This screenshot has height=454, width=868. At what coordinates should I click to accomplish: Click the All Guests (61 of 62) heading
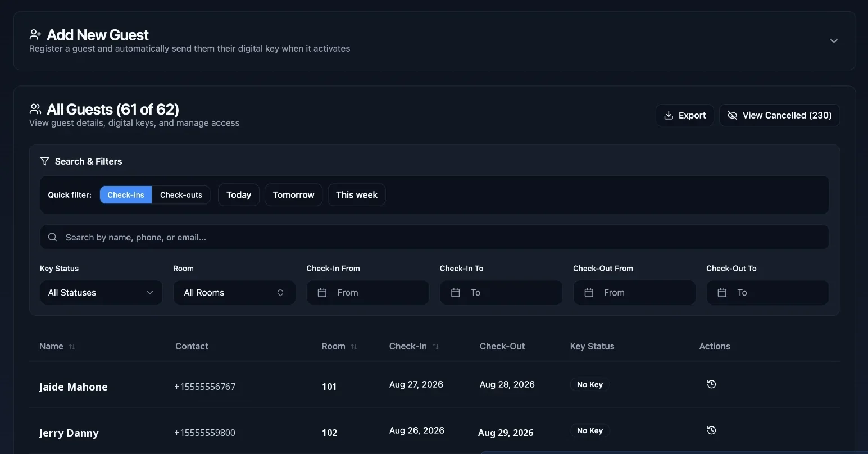click(x=113, y=109)
